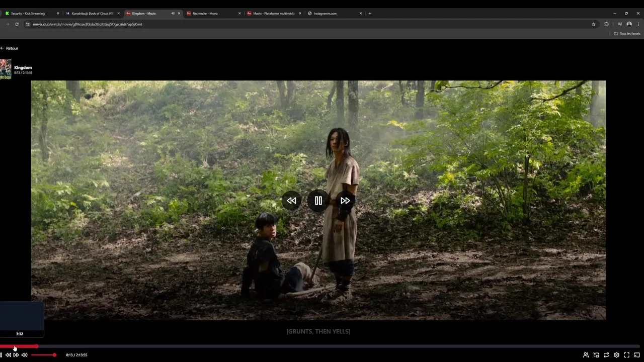This screenshot has width=644, height=362.
Task: Open the browser profile avatar
Action: coord(629,24)
